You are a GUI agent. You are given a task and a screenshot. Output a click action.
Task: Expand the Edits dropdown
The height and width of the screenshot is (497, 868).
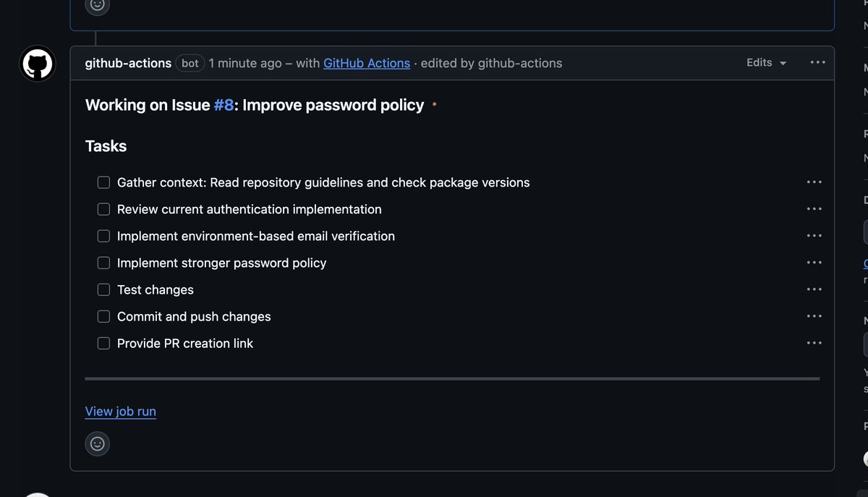765,62
